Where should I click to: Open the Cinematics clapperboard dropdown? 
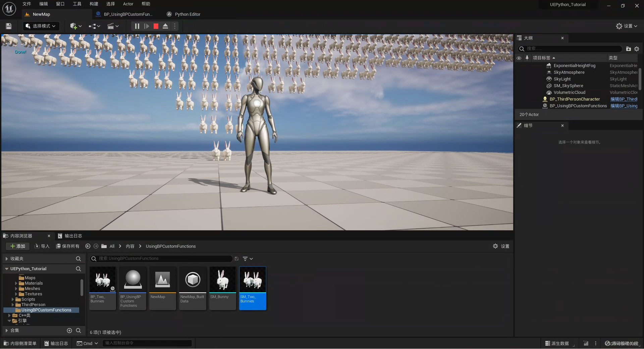113,26
